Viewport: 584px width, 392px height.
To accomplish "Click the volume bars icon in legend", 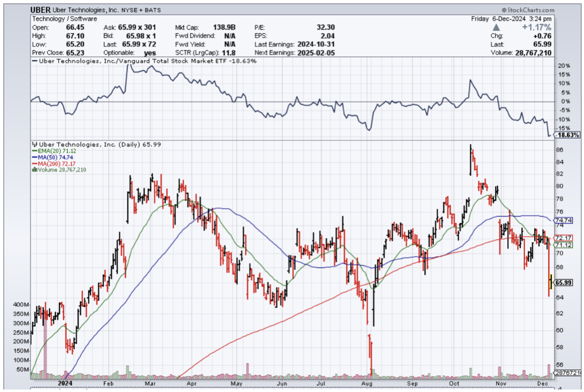I will tap(34, 170).
